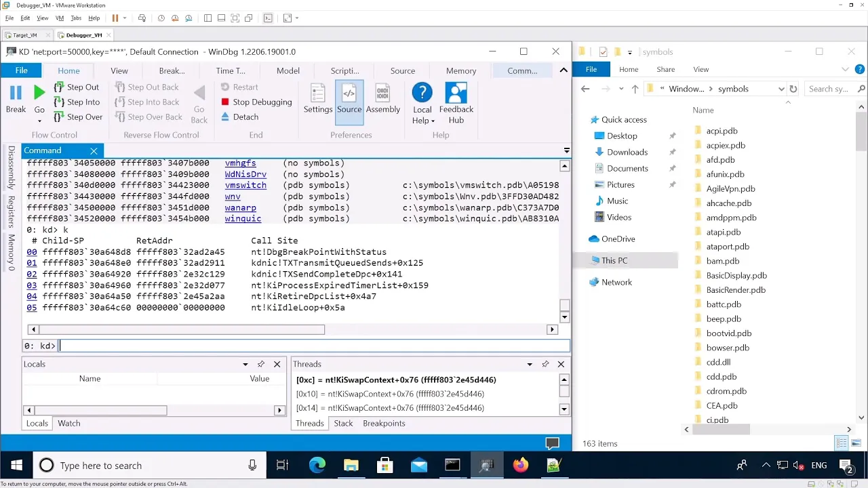Open the Disassembly side panel
The height and width of the screenshot is (488, 868).
tap(11, 168)
